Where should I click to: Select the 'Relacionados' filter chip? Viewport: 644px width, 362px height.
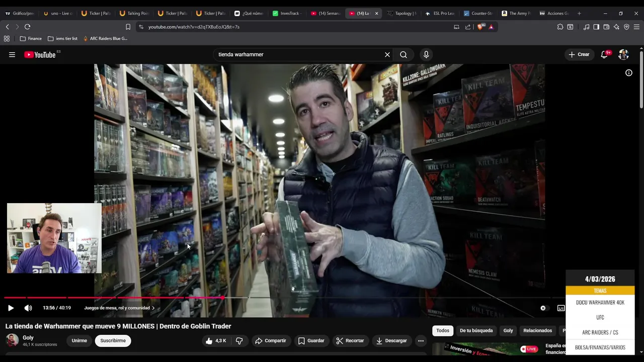pos(537,330)
